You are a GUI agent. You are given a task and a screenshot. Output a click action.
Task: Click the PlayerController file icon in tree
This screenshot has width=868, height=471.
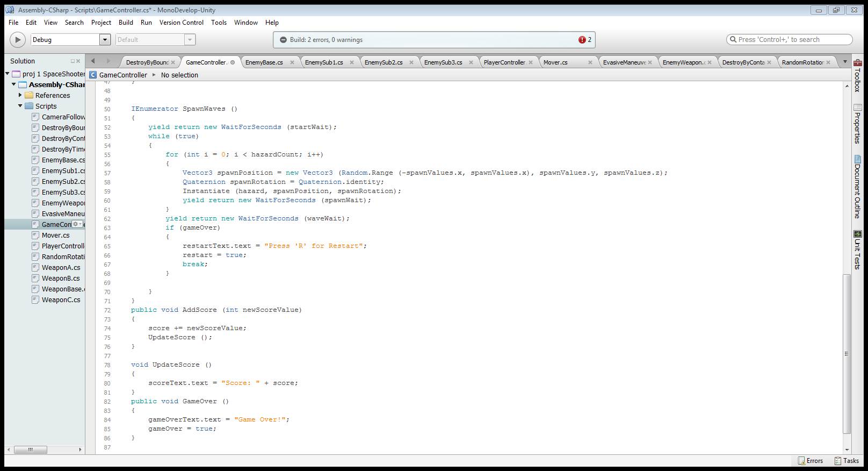point(35,246)
